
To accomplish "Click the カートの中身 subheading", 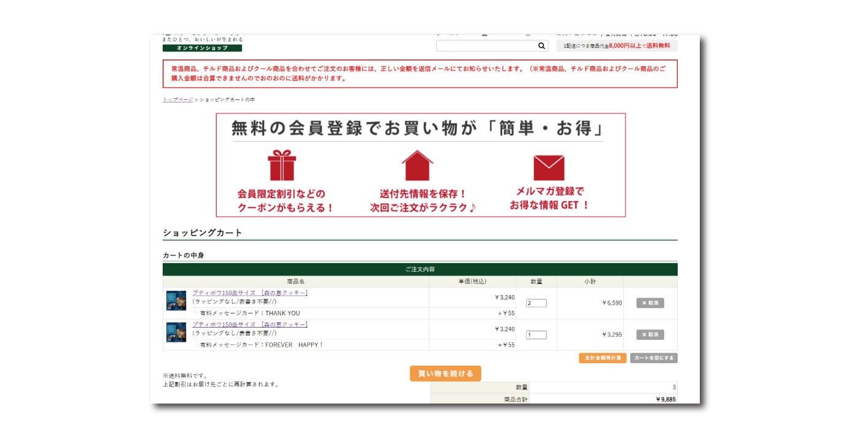I will [184, 255].
